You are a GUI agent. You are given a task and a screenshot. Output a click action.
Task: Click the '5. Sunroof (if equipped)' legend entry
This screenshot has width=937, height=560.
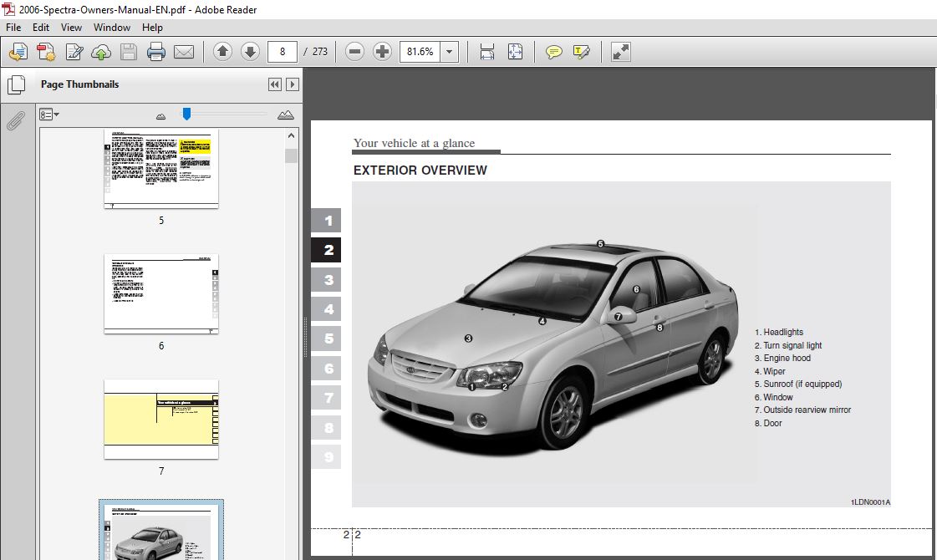click(798, 384)
